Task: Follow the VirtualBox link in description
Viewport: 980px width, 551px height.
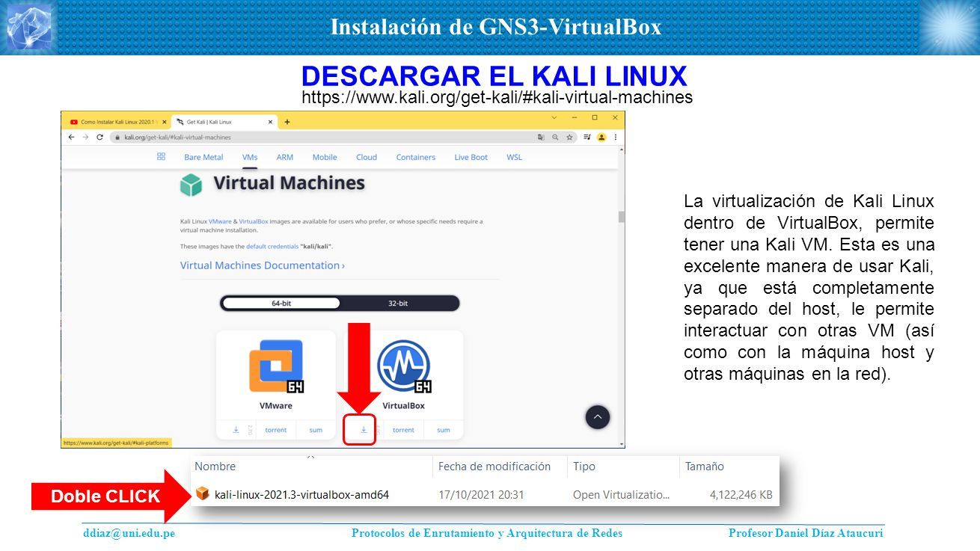Action: pyautogui.click(x=252, y=222)
